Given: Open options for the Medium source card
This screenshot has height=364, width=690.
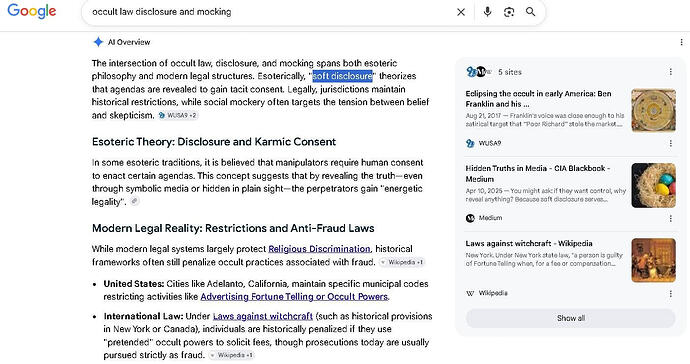Looking at the screenshot, I should (x=671, y=218).
